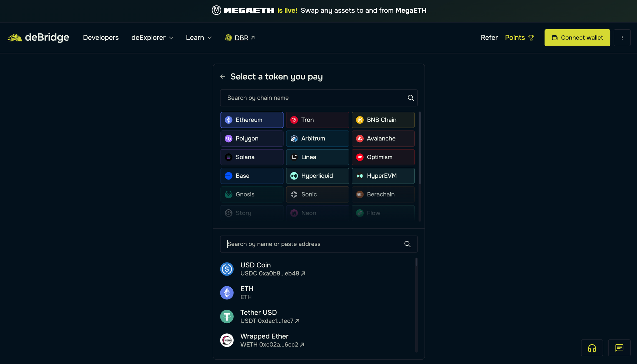Click the three-dot overflow menu icon

point(622,38)
